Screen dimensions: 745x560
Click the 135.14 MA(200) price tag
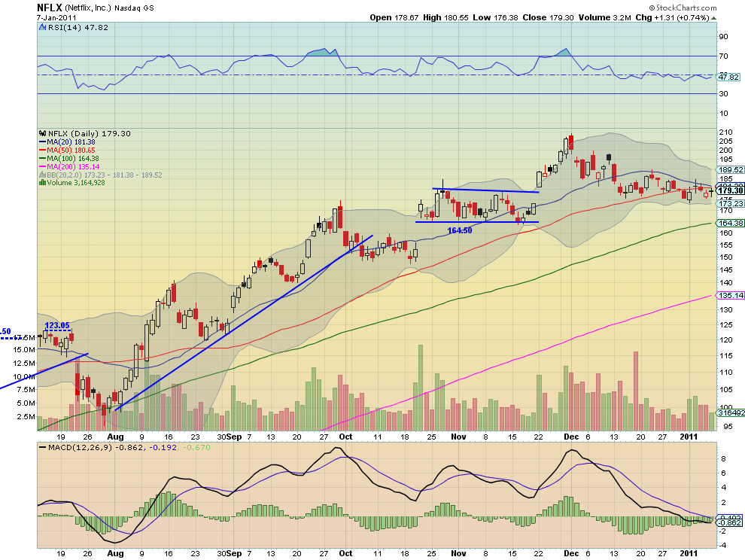point(731,295)
